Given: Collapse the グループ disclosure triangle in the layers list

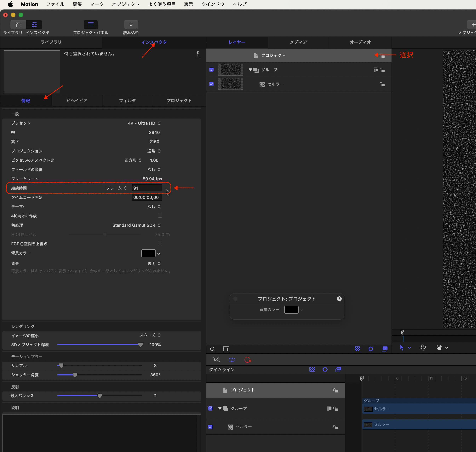Looking at the screenshot, I should [x=250, y=70].
